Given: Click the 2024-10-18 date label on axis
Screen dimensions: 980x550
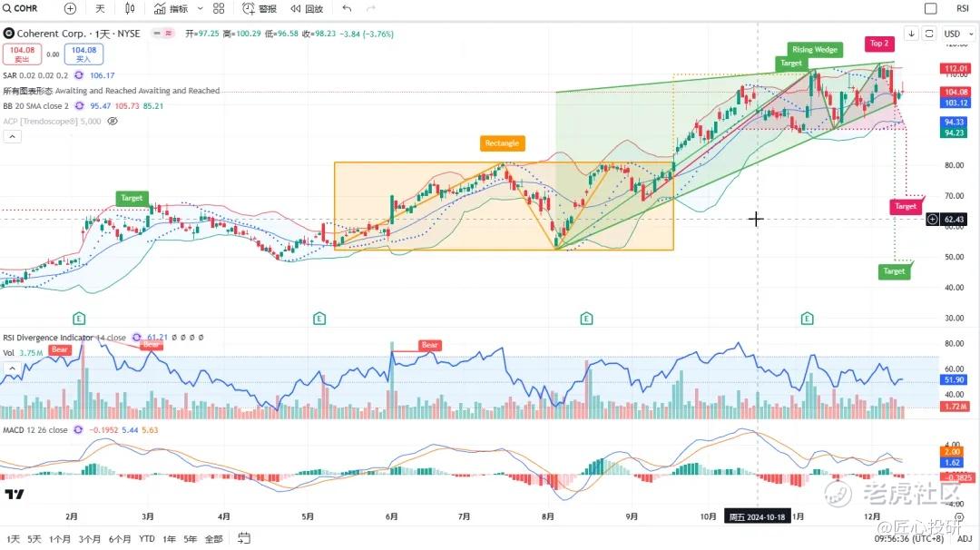Looking at the screenshot, I should (757, 517).
